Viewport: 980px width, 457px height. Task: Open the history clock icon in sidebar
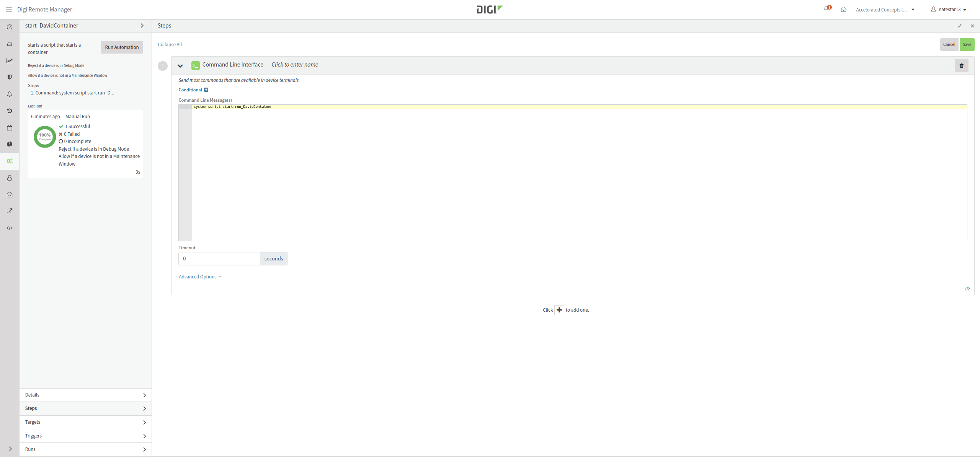pos(10,111)
